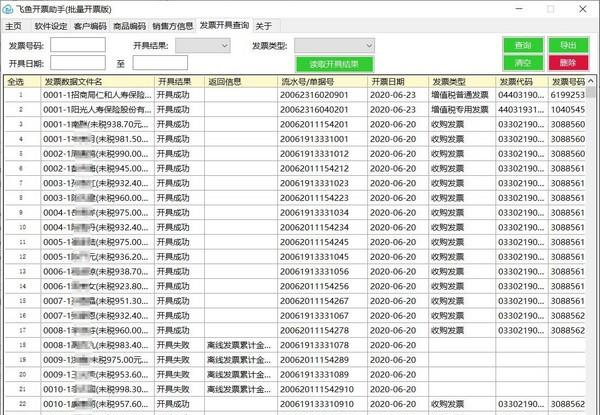Open the 主页 tab
This screenshot has height=415, width=600.
13,26
